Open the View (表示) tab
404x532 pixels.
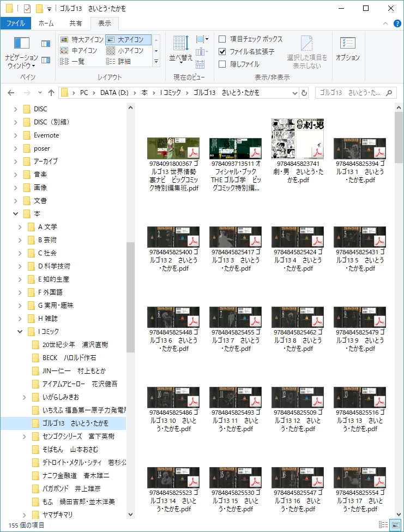pyautogui.click(x=105, y=23)
